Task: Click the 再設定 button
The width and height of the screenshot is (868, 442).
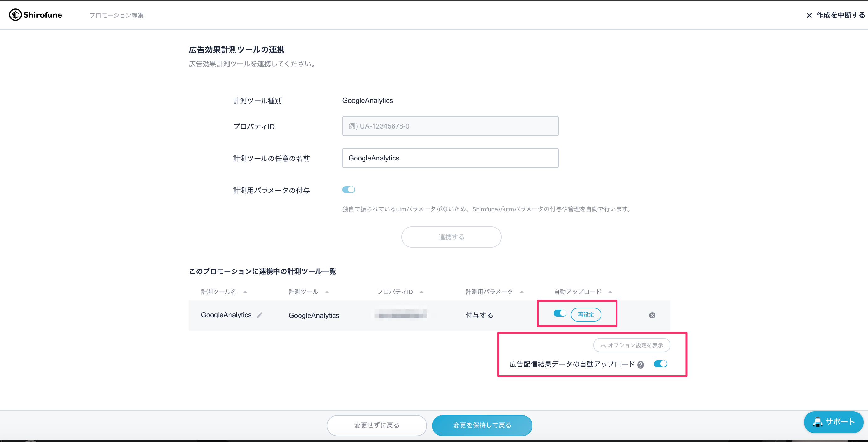Action: (x=586, y=315)
